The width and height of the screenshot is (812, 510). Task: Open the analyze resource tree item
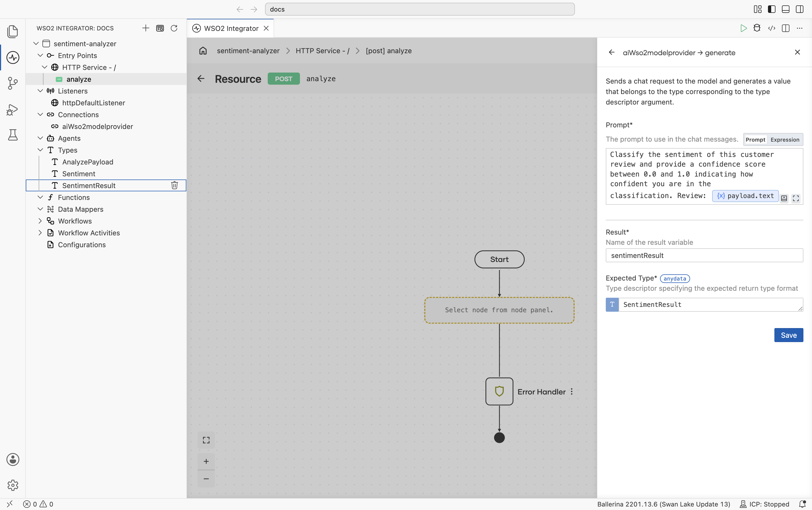(106, 79)
